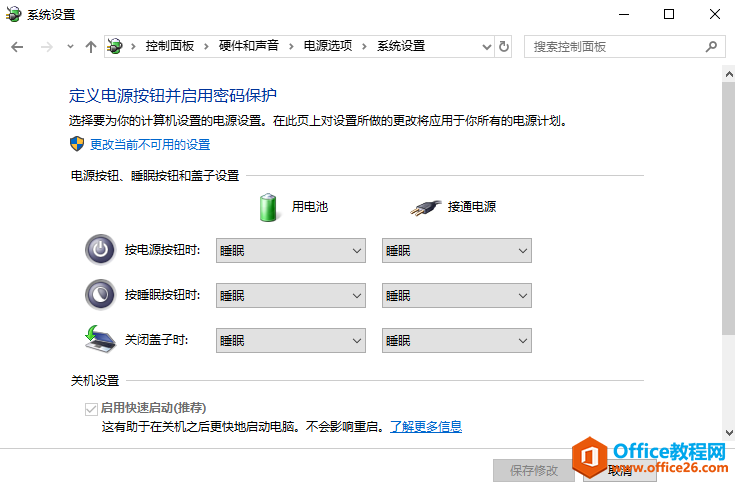Expand the arrow after 控制面板 breadcrumb
This screenshot has width=735, height=485.
tap(206, 46)
